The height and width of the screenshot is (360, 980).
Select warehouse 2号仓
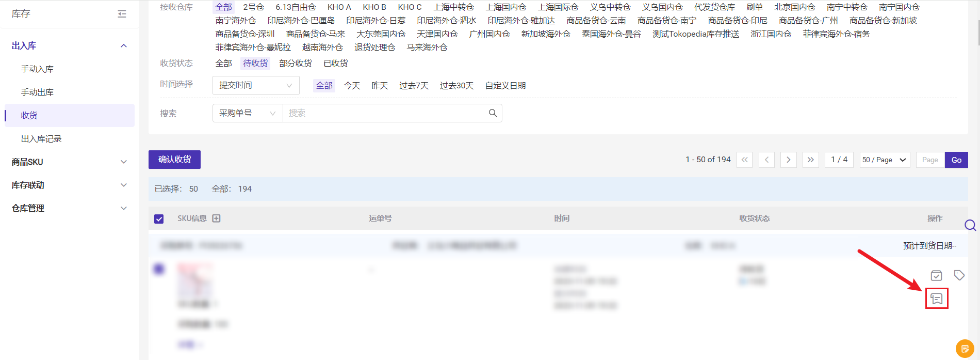(x=253, y=7)
